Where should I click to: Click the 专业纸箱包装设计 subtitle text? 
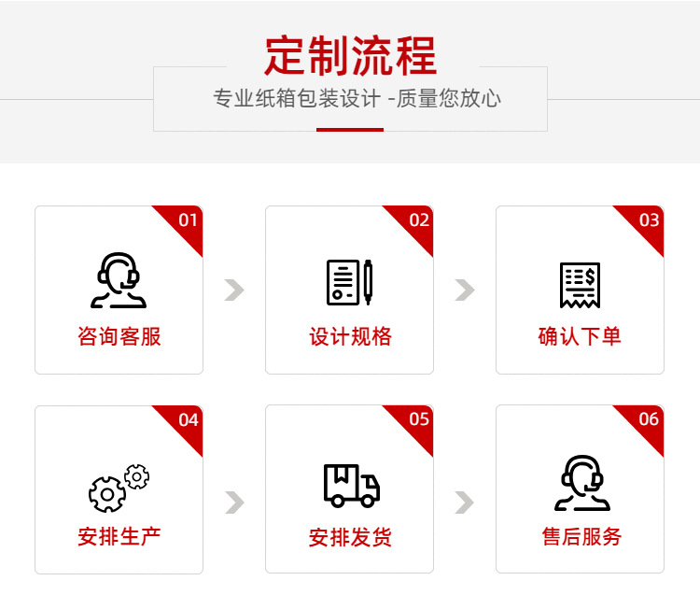(297, 98)
